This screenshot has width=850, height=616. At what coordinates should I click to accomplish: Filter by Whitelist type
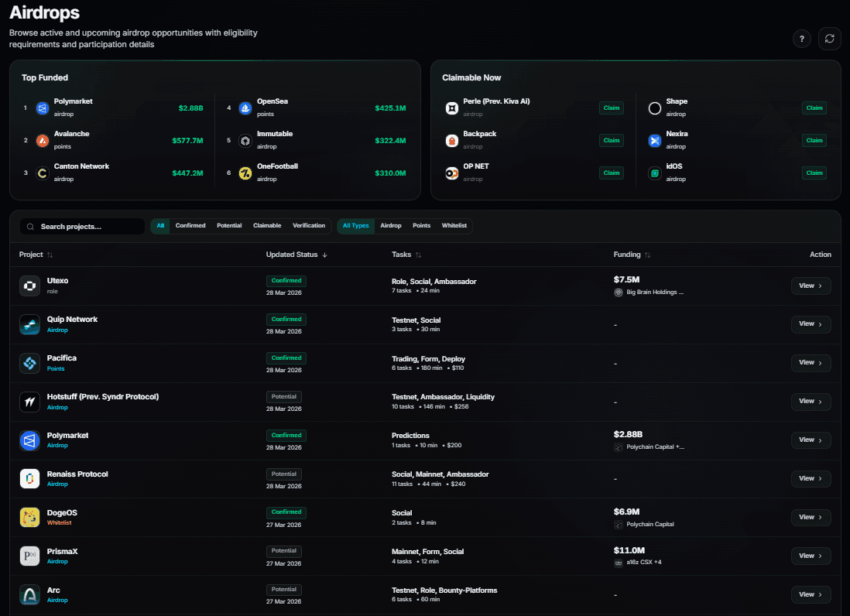tap(454, 226)
